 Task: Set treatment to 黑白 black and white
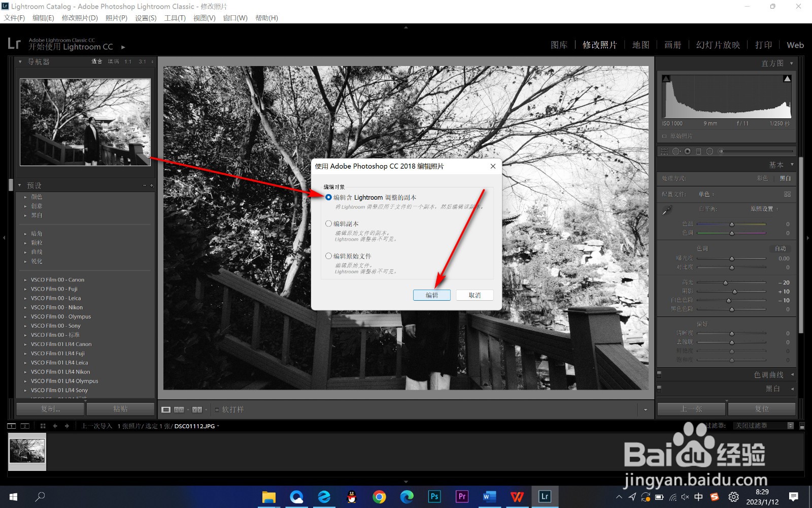785,178
